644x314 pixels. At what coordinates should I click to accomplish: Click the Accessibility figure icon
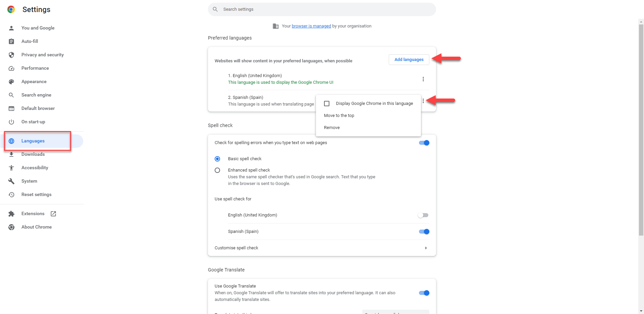tap(11, 168)
